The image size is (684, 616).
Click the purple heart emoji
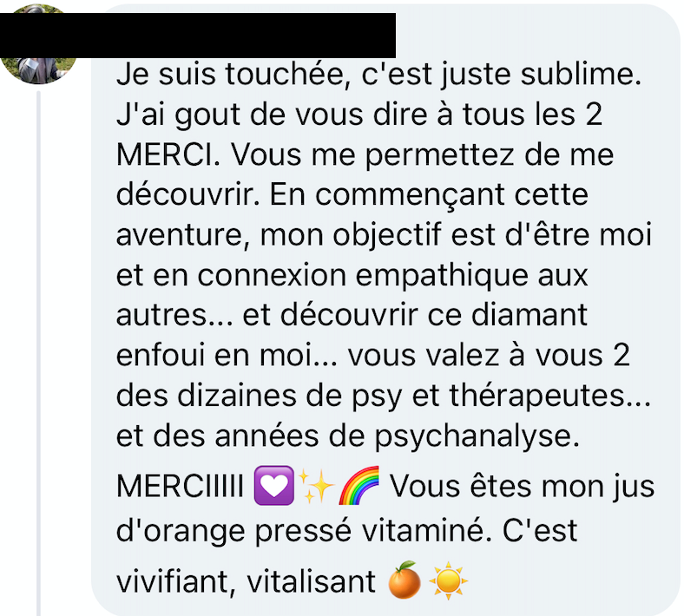[x=274, y=486]
